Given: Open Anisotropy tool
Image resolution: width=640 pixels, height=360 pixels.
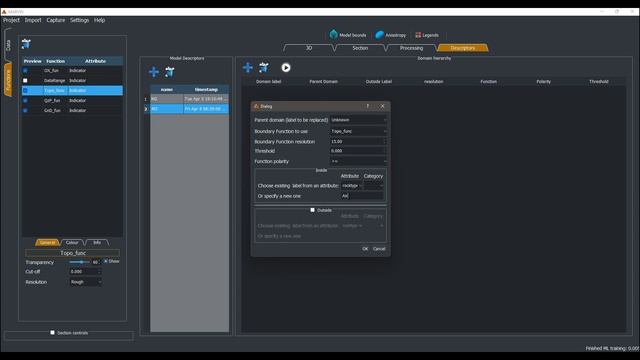Looking at the screenshot, I should (391, 35).
